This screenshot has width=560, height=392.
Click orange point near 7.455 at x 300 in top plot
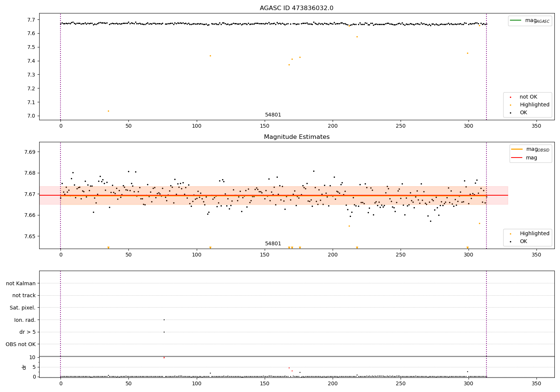467,53
